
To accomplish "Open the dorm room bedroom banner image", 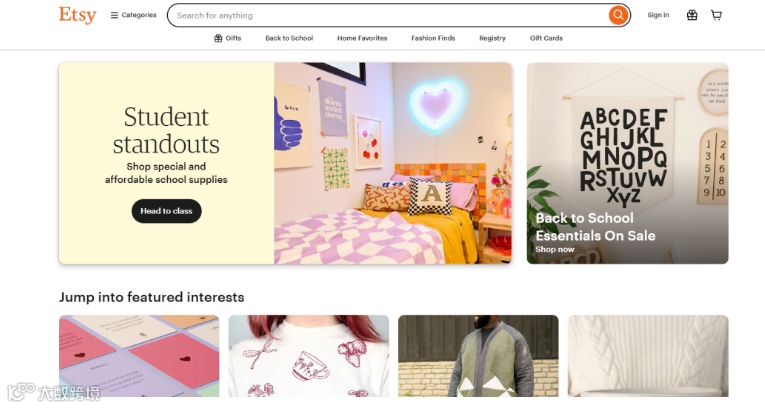I will (x=393, y=163).
